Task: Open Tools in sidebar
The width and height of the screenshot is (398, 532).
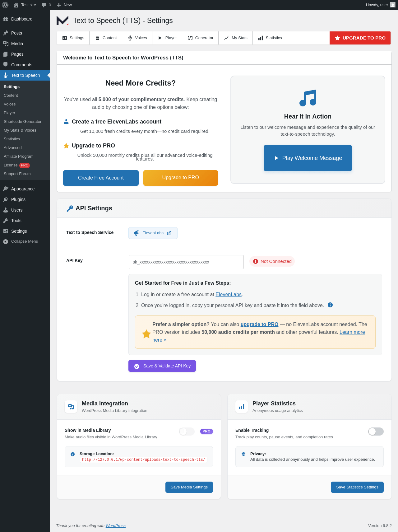Action: 25,221
